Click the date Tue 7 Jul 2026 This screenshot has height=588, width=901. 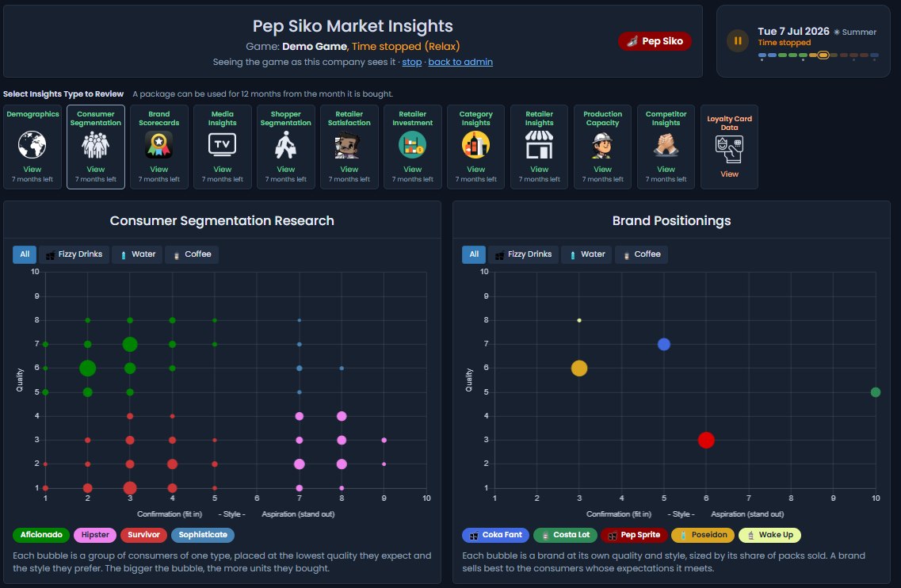coord(793,31)
